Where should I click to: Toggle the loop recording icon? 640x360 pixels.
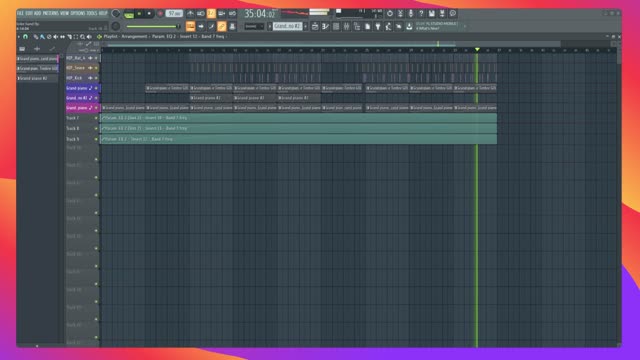click(232, 13)
